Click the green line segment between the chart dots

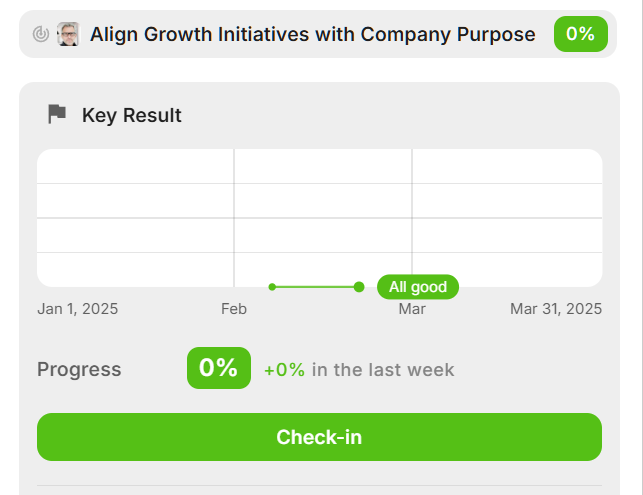(x=315, y=287)
